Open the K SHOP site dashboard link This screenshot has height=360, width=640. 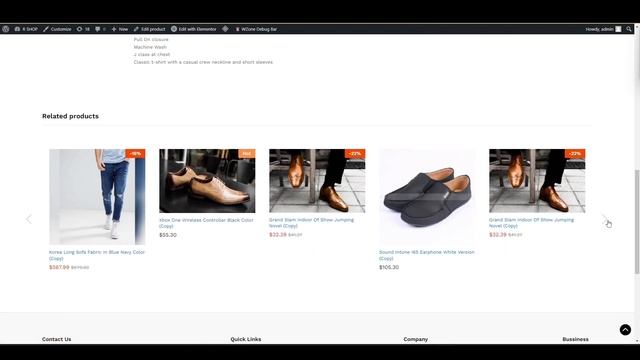click(26, 29)
